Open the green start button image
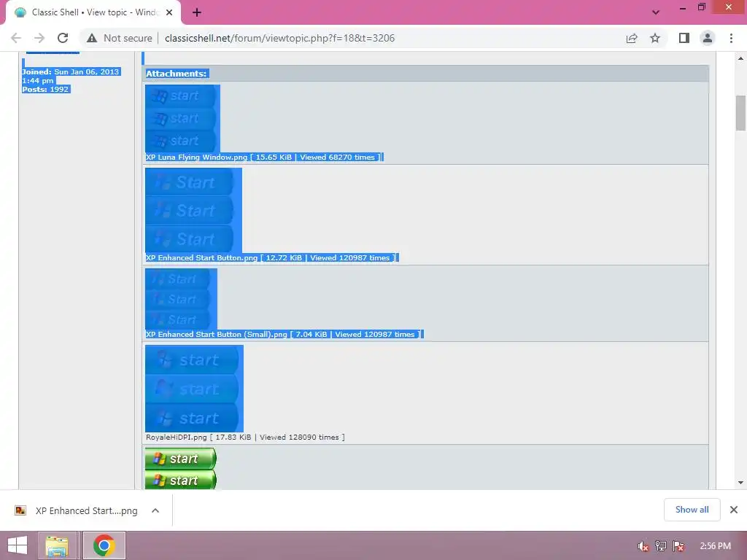The image size is (747, 560). [181, 469]
